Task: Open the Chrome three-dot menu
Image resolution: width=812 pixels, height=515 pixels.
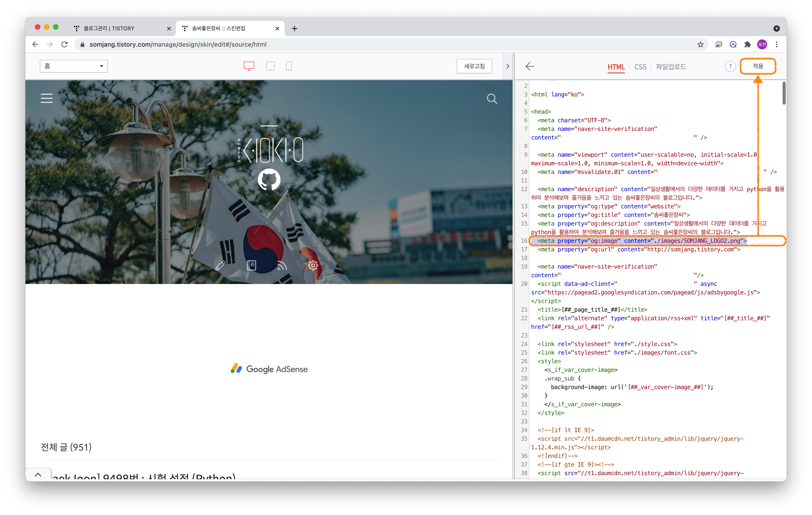Action: tap(777, 44)
